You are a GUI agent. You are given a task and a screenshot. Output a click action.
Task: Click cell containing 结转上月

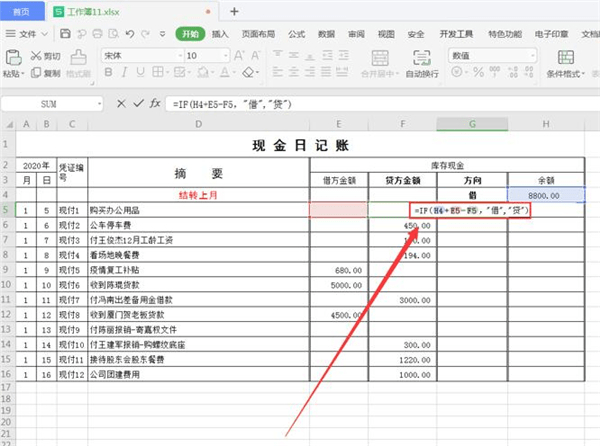pyautogui.click(x=198, y=195)
